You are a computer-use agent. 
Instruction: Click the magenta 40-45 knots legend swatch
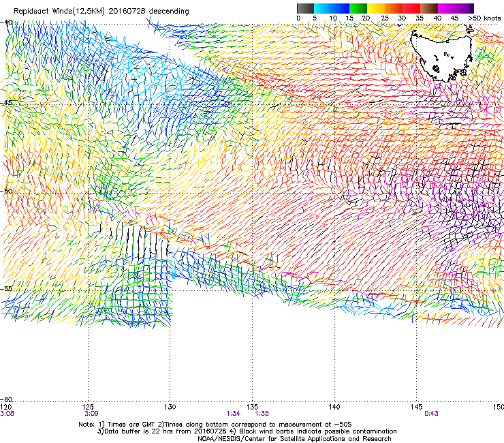447,8
